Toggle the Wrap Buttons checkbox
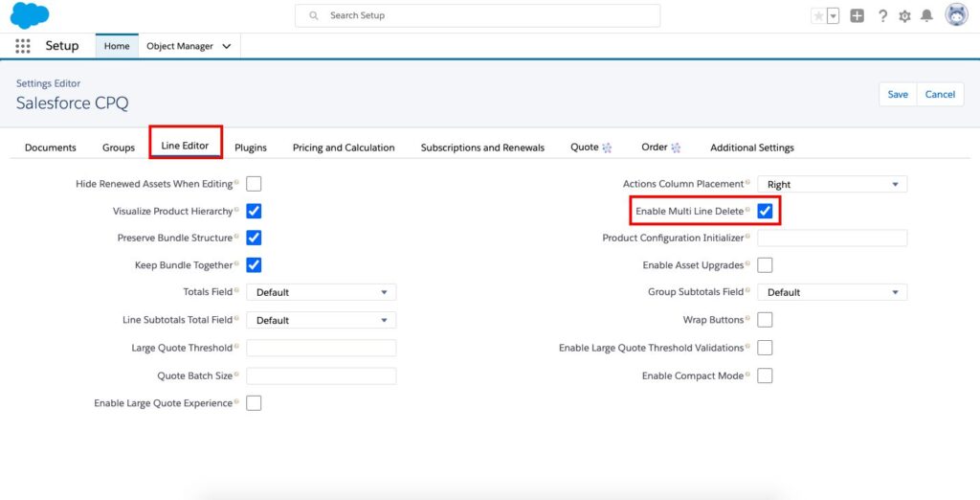 [x=765, y=320]
